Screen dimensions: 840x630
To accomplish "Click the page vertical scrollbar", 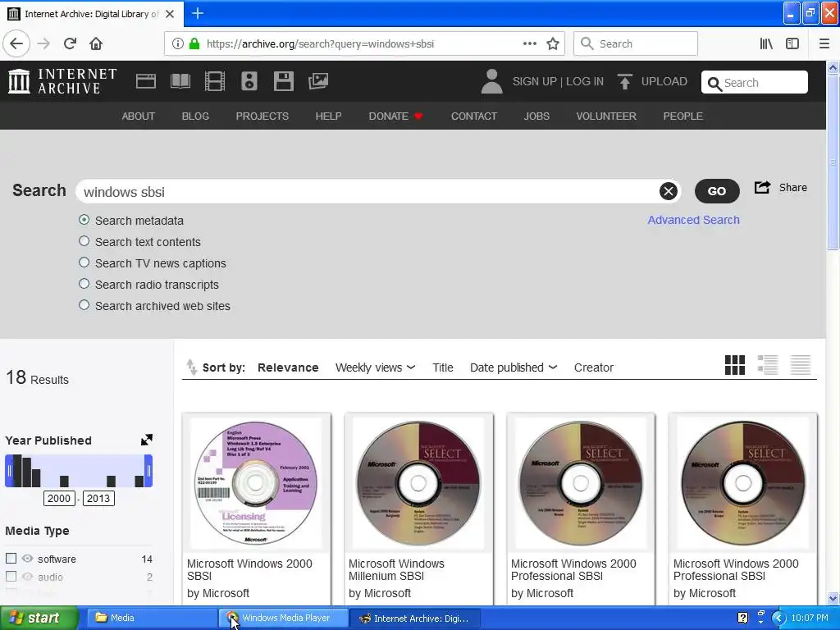I will click(x=833, y=161).
